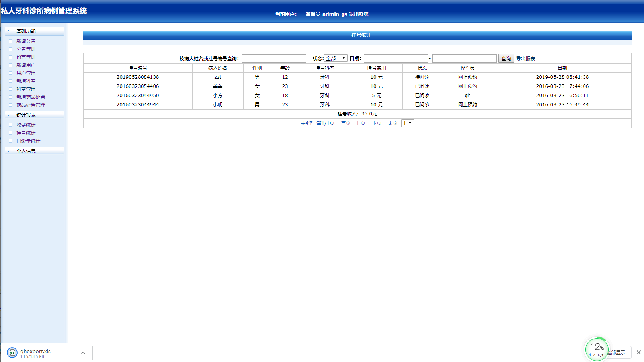Close the downloads bar
This screenshot has width=644, height=362.
(638, 352)
